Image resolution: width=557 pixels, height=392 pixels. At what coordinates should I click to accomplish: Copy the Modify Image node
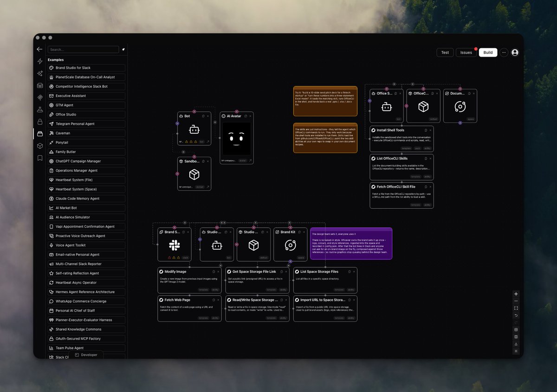pos(214,271)
